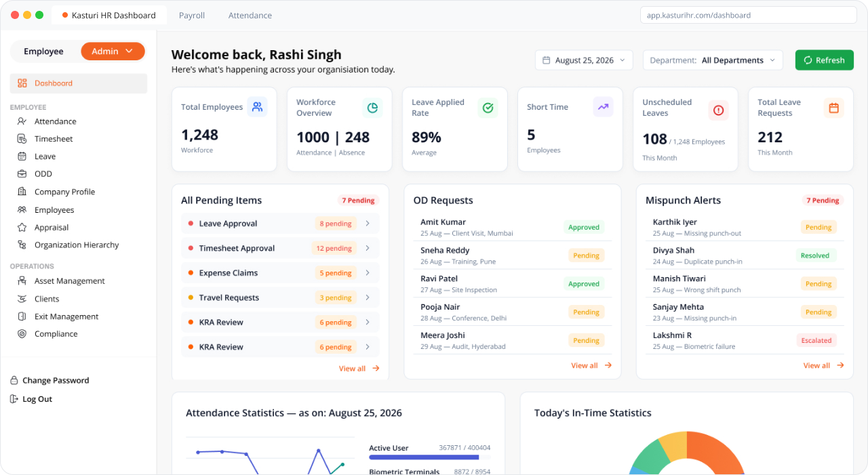
Task: Click the Change Password lock icon
Action: point(14,380)
